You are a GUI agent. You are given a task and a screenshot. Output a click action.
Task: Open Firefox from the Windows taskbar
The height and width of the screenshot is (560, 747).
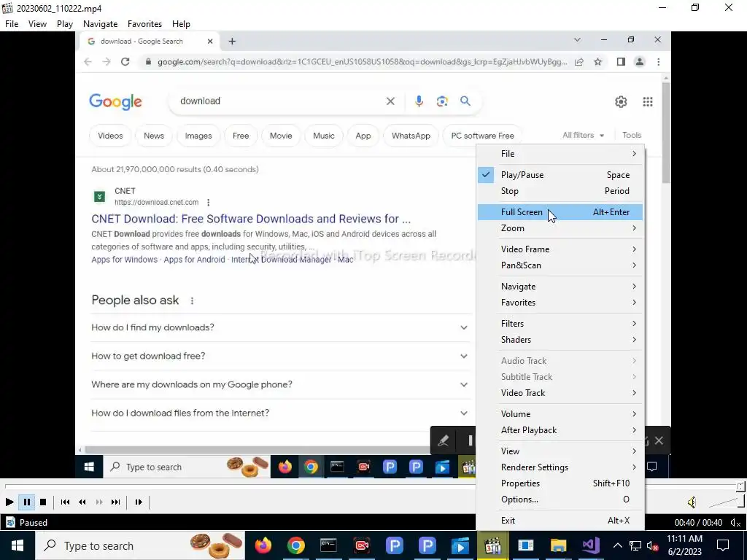click(263, 545)
